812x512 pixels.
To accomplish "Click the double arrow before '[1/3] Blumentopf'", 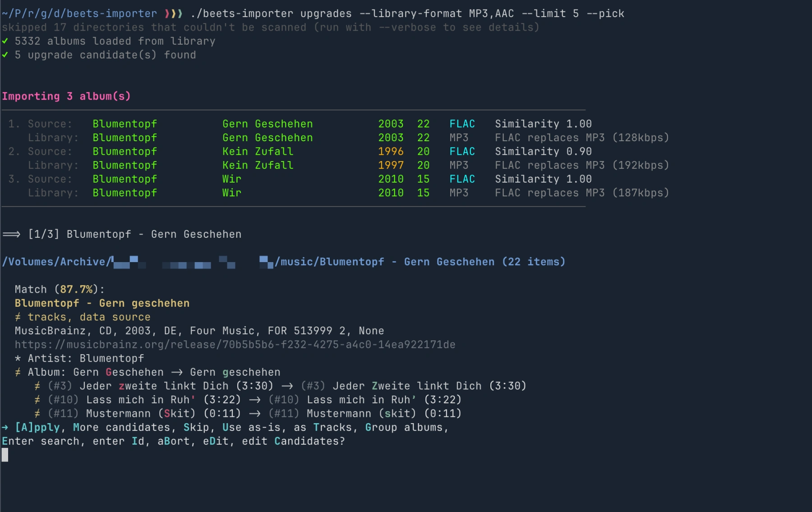I will click(11, 234).
